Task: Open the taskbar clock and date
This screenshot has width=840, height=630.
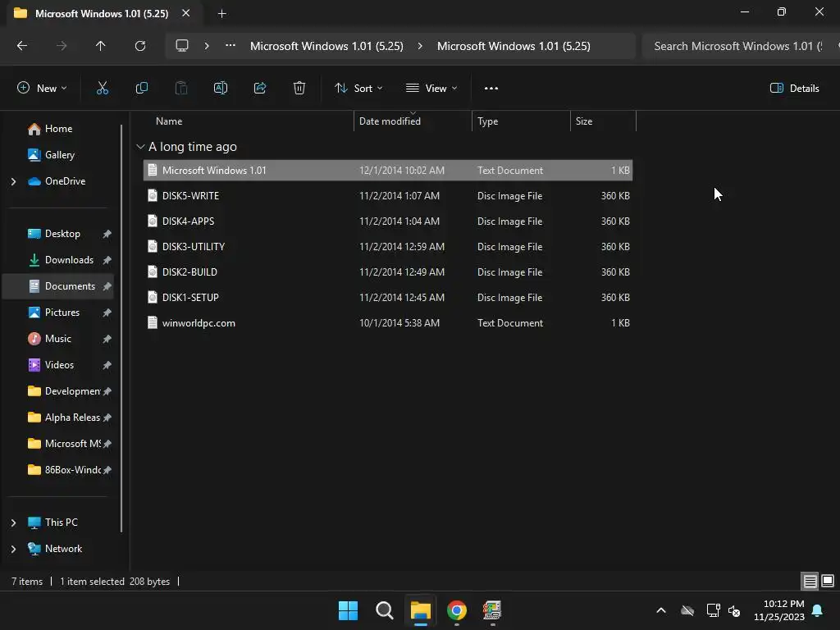Action: click(779, 610)
